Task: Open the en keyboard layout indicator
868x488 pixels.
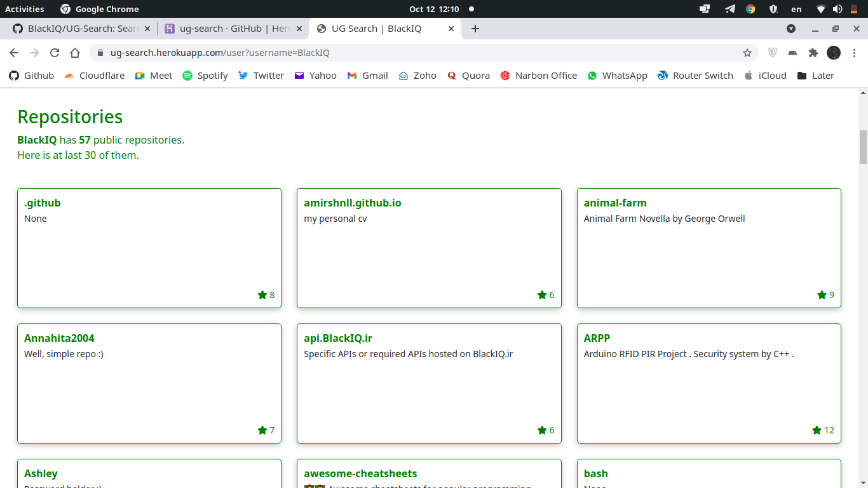Action: pyautogui.click(x=796, y=9)
